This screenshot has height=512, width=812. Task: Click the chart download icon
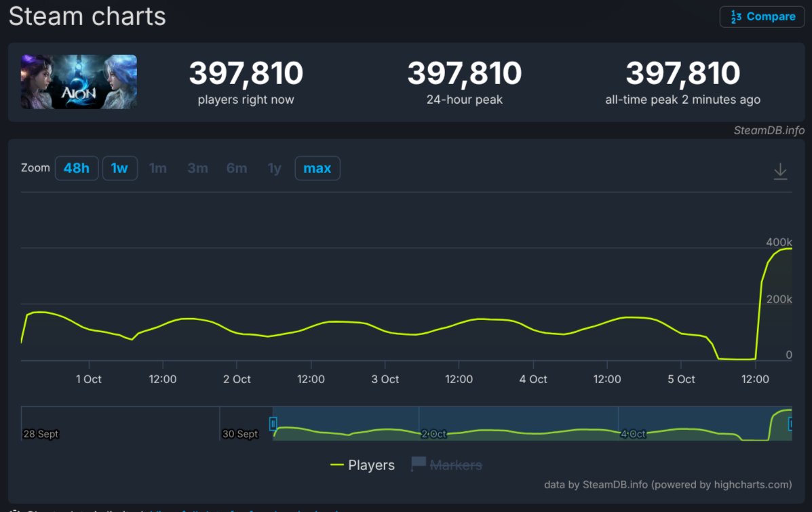click(x=780, y=171)
